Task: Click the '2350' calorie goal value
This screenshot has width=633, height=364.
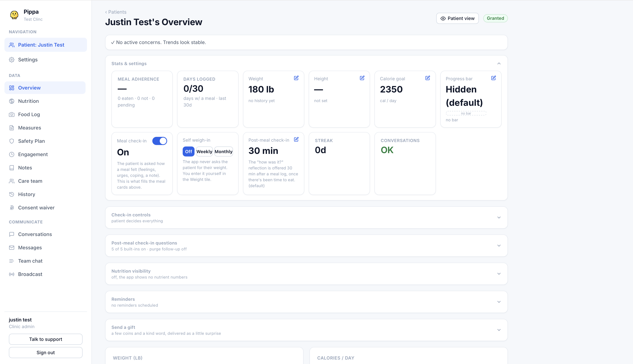Action: pos(391,90)
